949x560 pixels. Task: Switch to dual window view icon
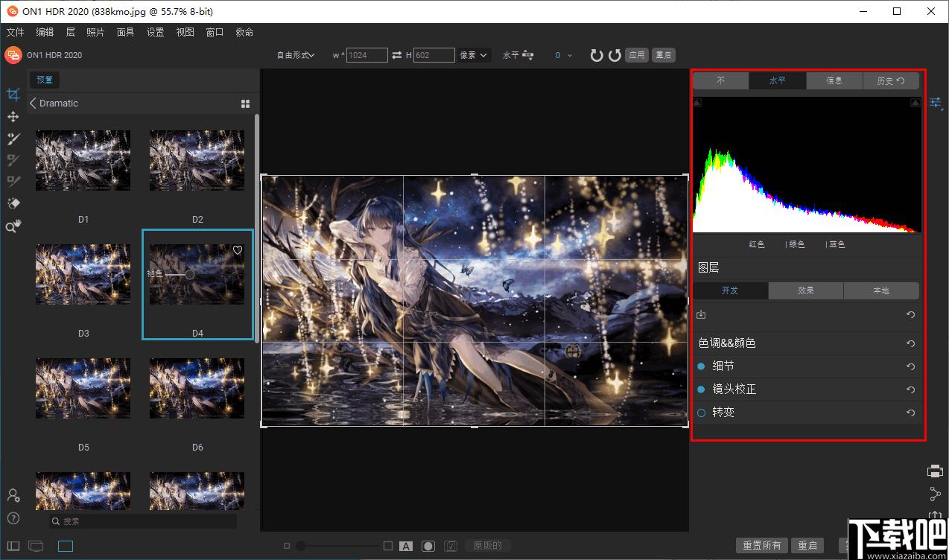coord(36,546)
